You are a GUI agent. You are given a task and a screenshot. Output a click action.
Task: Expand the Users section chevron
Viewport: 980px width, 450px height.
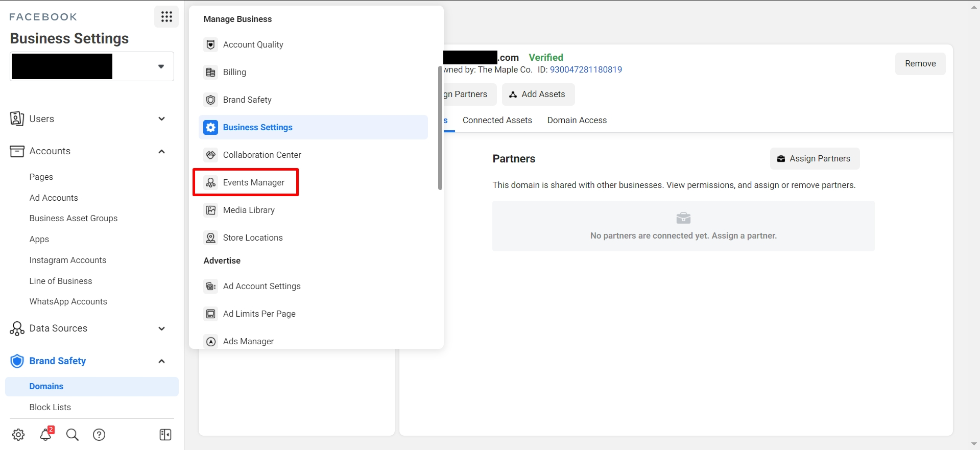(x=162, y=119)
